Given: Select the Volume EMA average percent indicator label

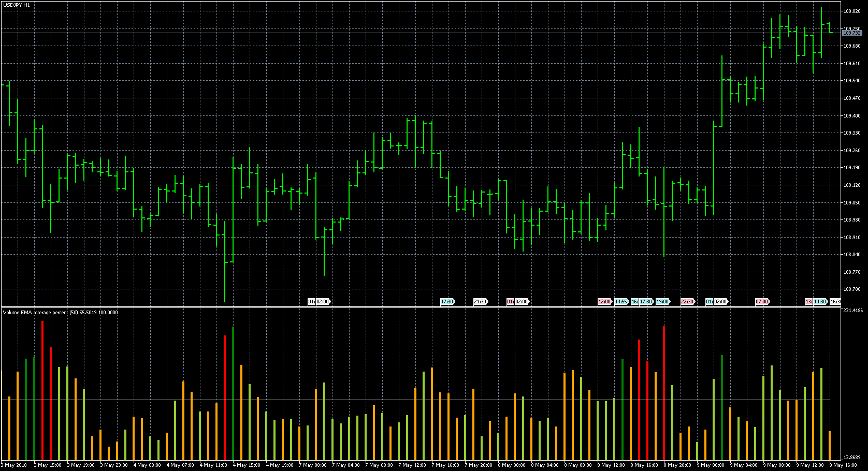Looking at the screenshot, I should [x=60, y=313].
